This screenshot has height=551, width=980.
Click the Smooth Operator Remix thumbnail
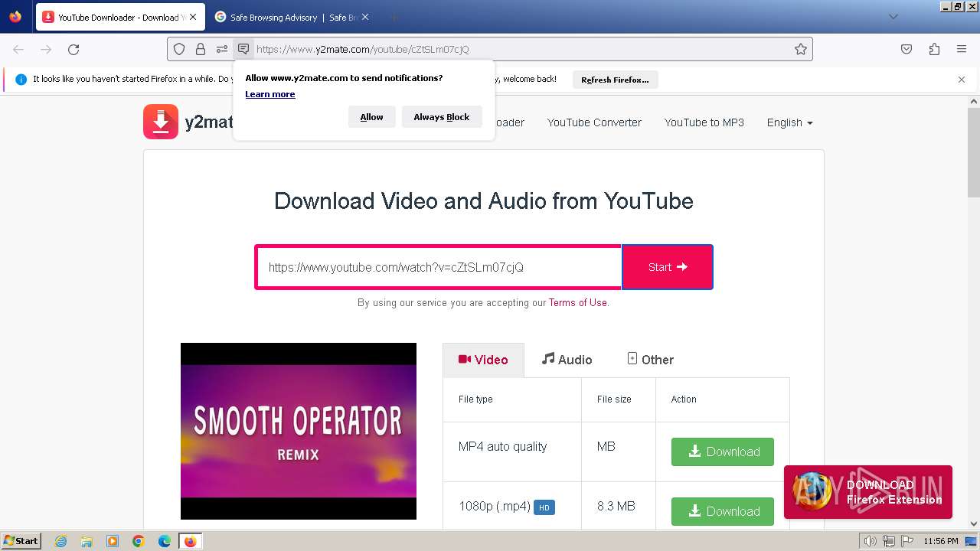[299, 431]
